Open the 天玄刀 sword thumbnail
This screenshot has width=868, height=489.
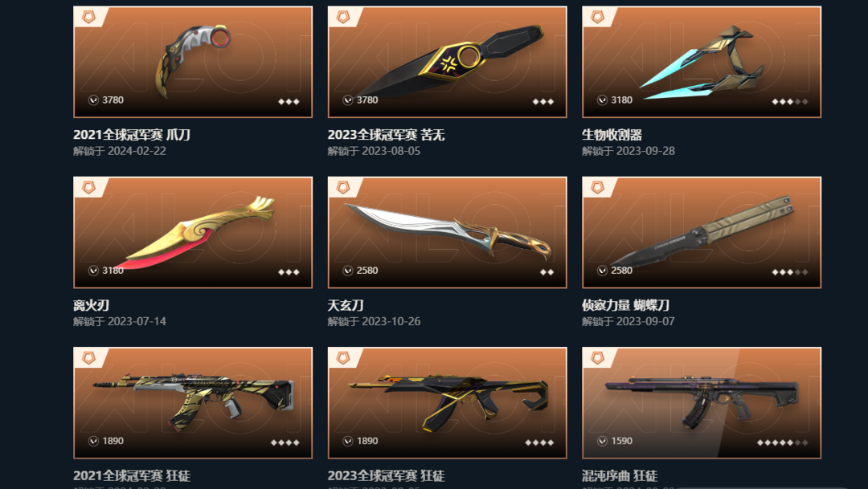click(x=448, y=232)
